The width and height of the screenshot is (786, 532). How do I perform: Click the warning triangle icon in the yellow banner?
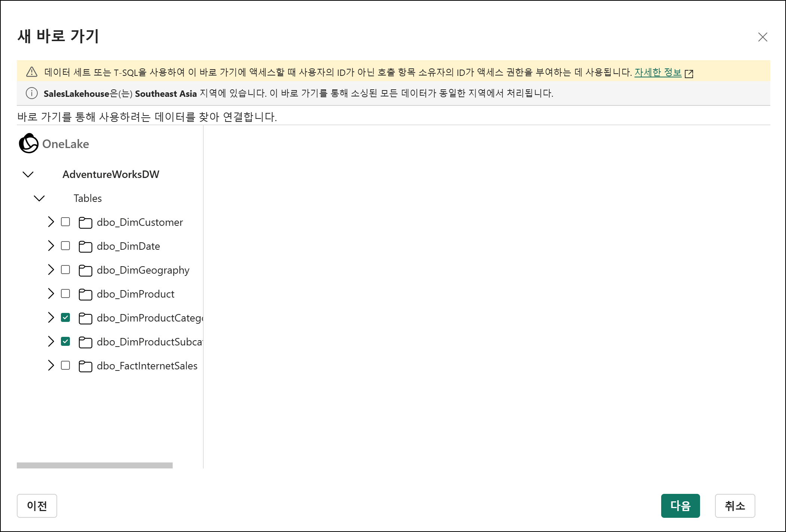[32, 72]
